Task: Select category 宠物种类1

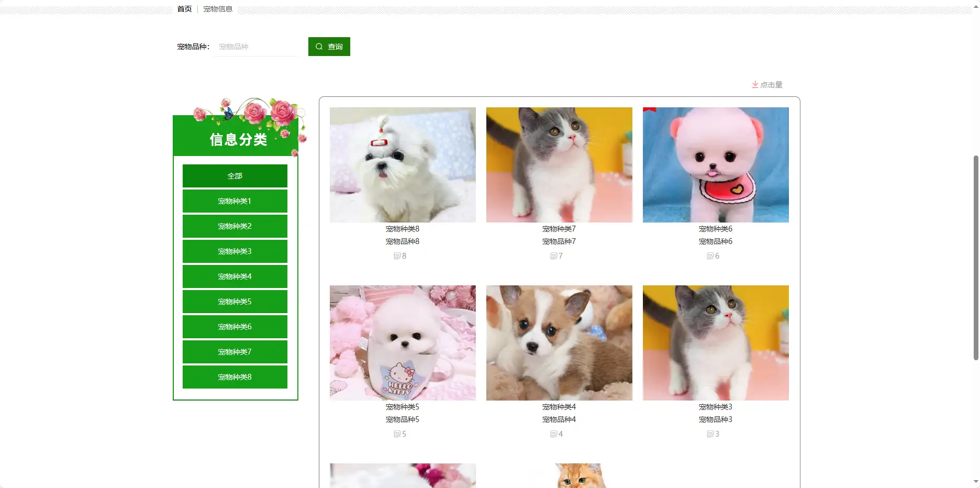Action: pyautogui.click(x=235, y=201)
